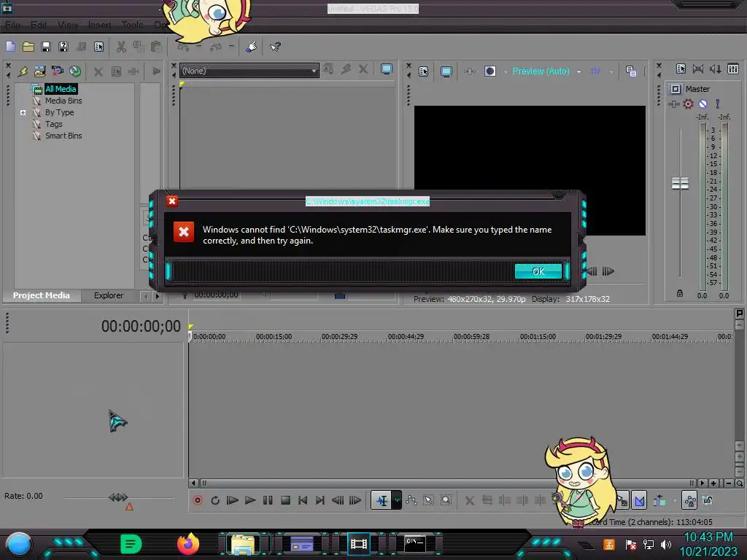Save the project with floppy icon
Screen dimensions: 747x560
(x=46, y=47)
